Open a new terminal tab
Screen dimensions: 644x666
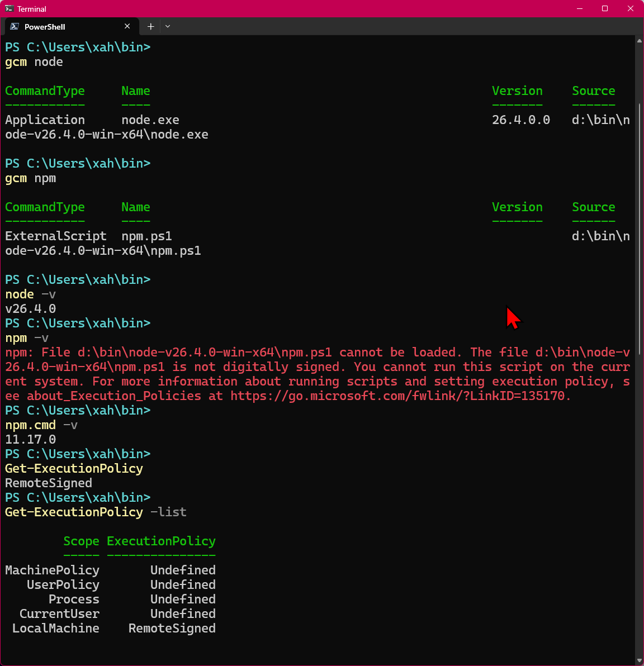click(x=150, y=26)
